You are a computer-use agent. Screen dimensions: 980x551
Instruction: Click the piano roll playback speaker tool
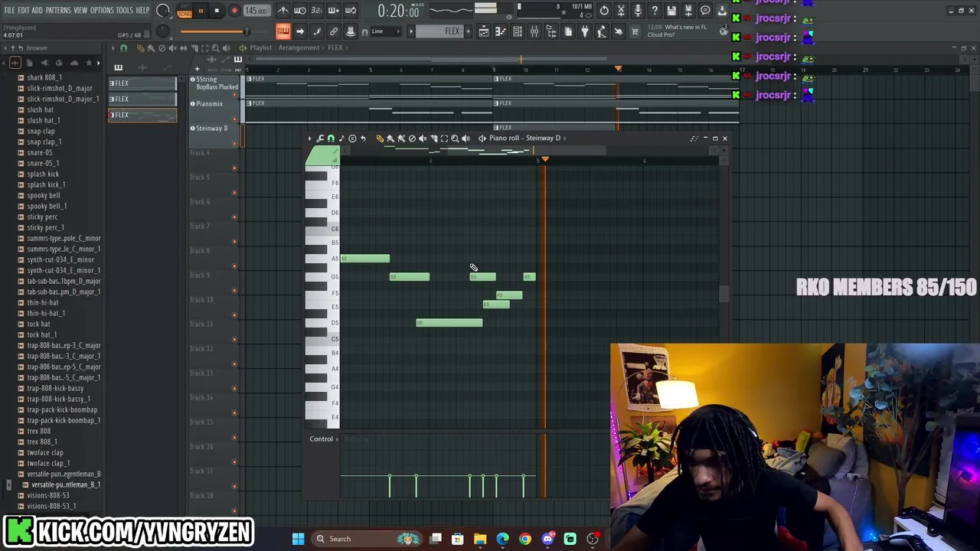pyautogui.click(x=466, y=139)
